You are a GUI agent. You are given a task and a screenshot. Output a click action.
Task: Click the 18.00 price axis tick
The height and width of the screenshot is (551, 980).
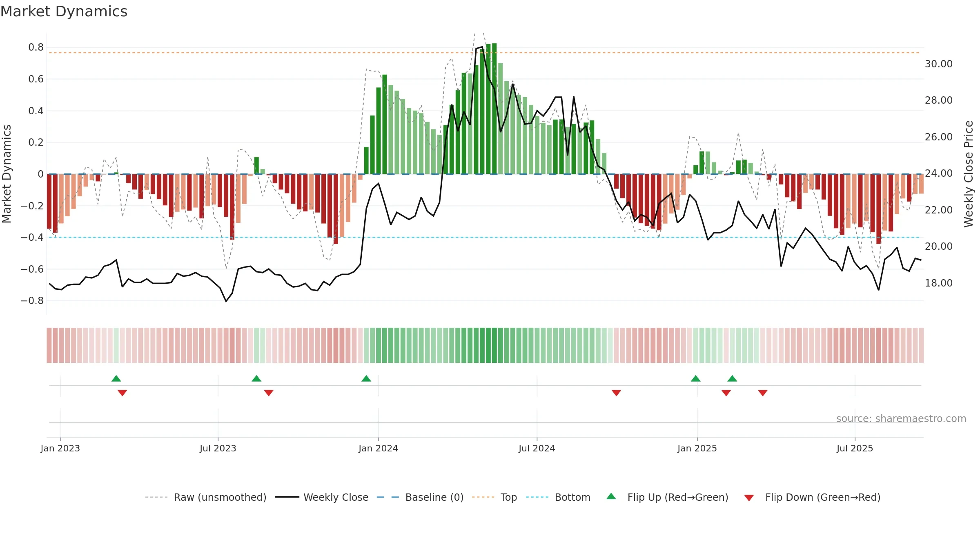[x=939, y=283]
